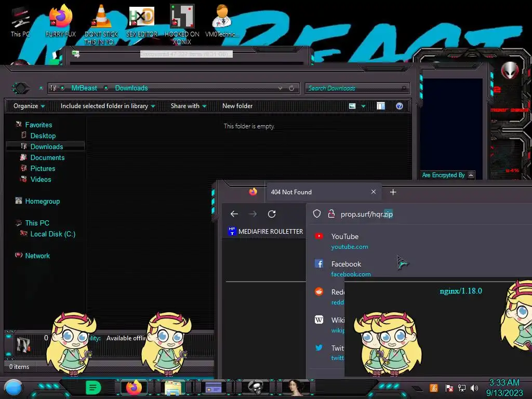
Task: Open the purple window app on taskbar
Action: coord(214,388)
